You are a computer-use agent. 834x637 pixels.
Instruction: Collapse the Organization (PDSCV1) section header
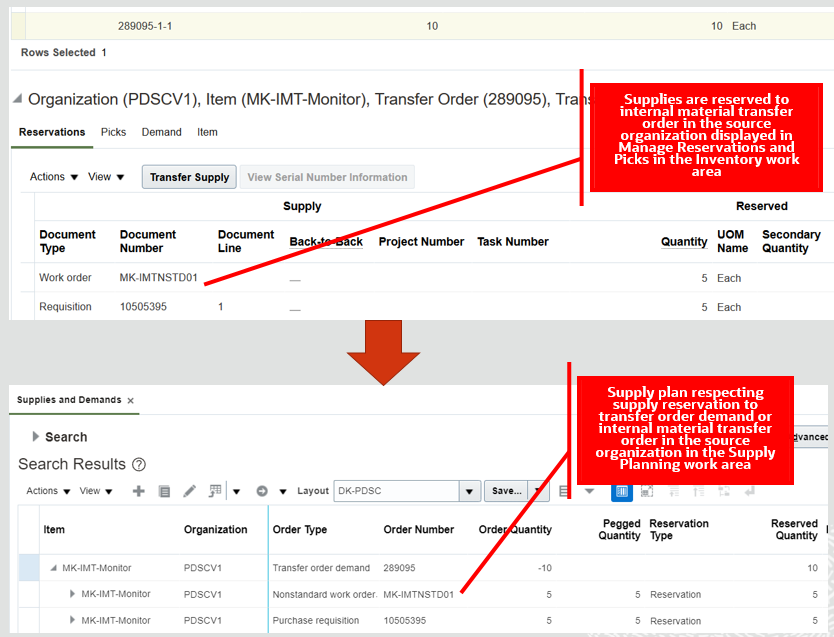pyautogui.click(x=18, y=99)
